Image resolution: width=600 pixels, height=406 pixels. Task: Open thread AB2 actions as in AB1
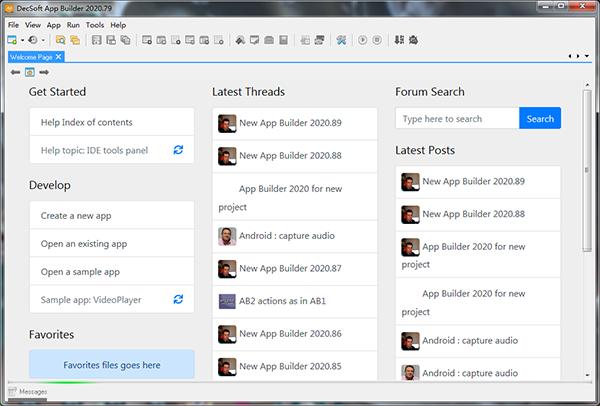[x=295, y=302]
